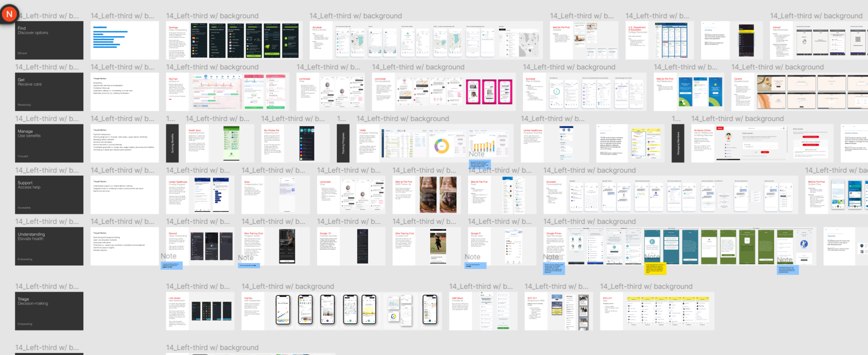Select the "Get Receive care" section frame
868x355 pixels.
[49, 92]
